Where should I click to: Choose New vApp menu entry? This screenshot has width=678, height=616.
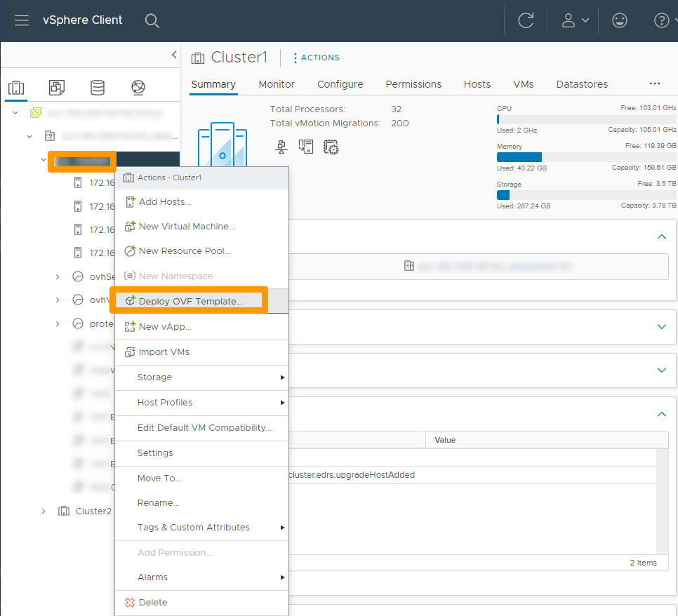202,327
